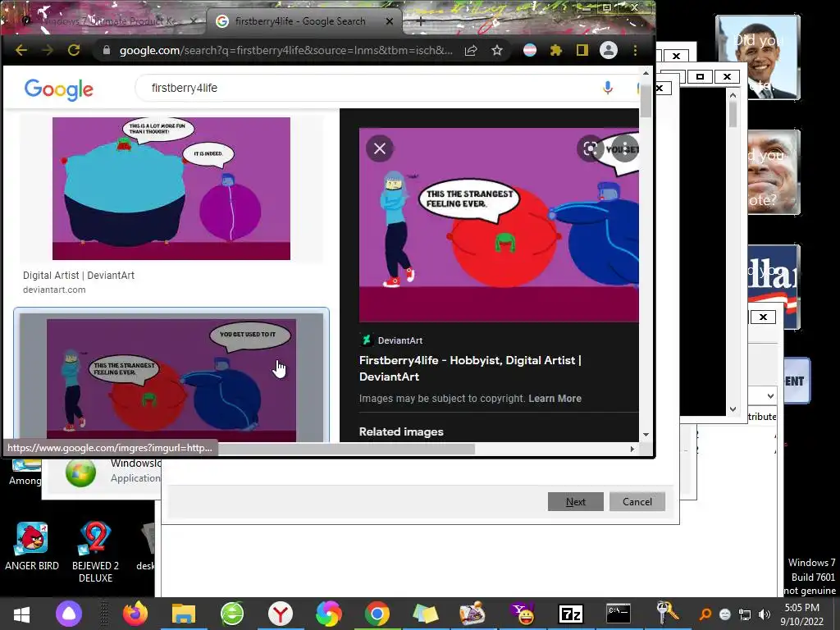Click the Related images heading
The width and height of the screenshot is (840, 630).
coord(401,431)
